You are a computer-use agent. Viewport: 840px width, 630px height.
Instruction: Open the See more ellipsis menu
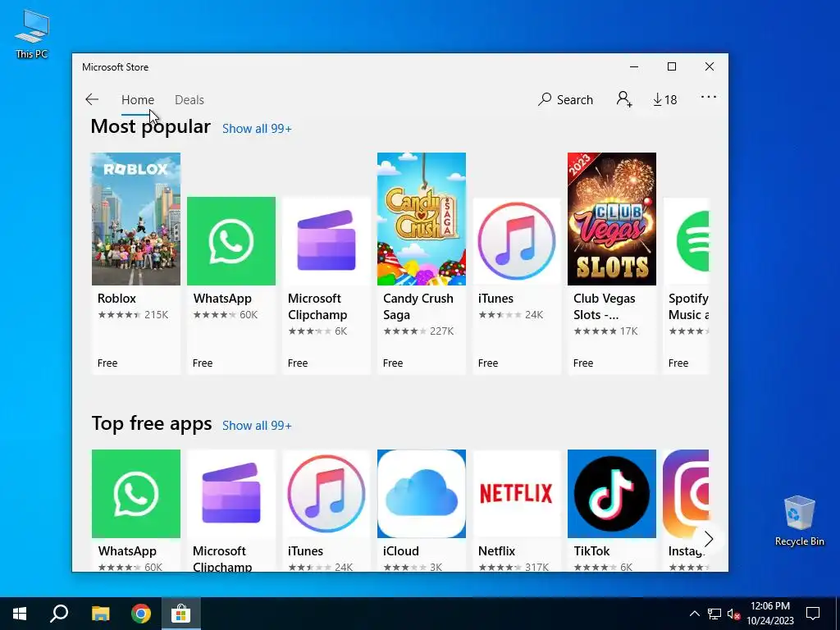tap(708, 97)
